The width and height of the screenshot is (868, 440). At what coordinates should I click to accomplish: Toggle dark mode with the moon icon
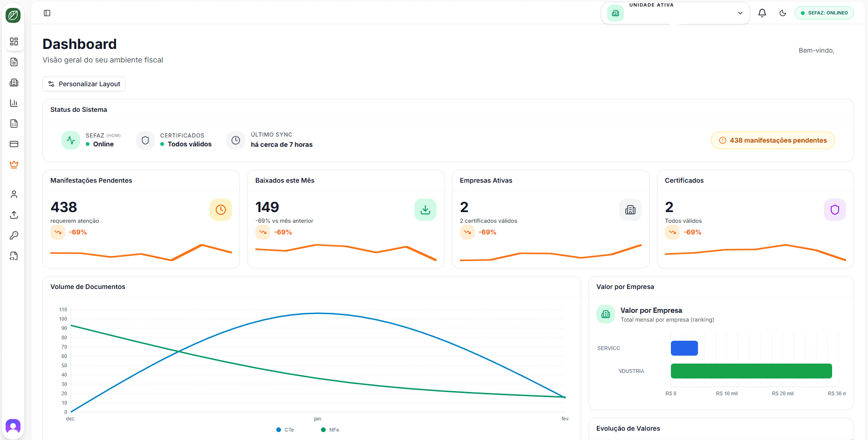click(x=783, y=13)
